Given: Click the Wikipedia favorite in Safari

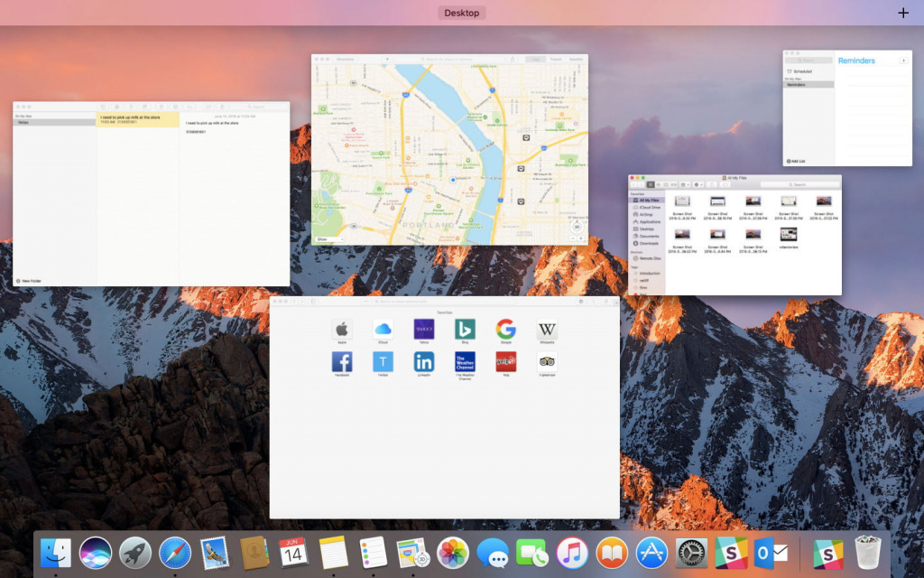Looking at the screenshot, I should click(547, 330).
